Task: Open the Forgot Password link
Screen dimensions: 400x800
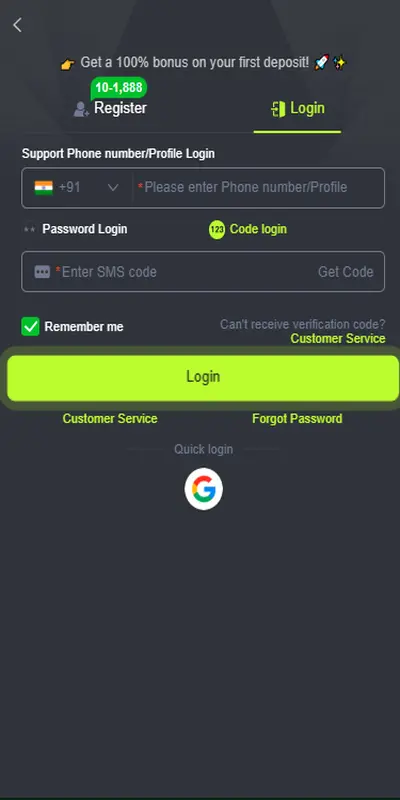Action: (297, 418)
